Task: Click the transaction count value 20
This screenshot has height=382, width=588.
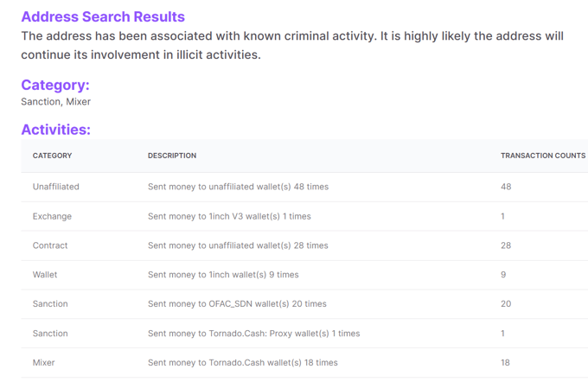Action: tap(506, 304)
